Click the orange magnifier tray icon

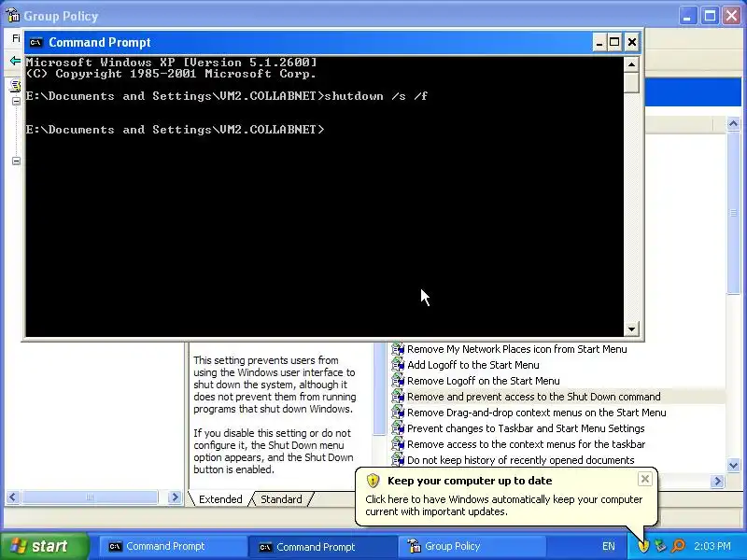pyautogui.click(x=678, y=546)
